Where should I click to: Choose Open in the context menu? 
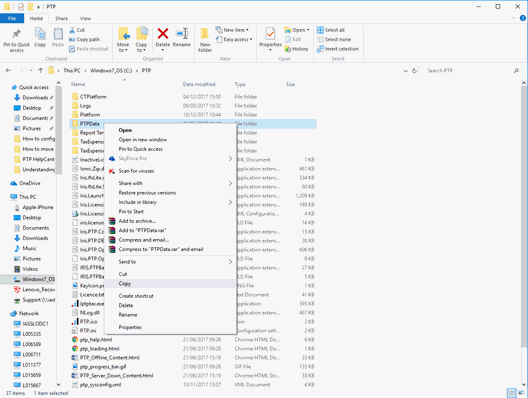click(169, 130)
